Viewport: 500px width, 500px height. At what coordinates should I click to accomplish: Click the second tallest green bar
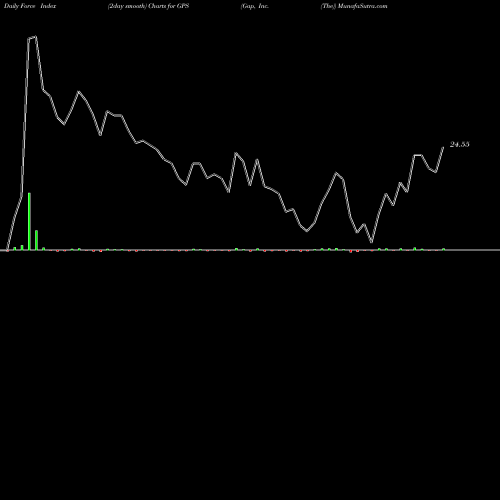36,240
